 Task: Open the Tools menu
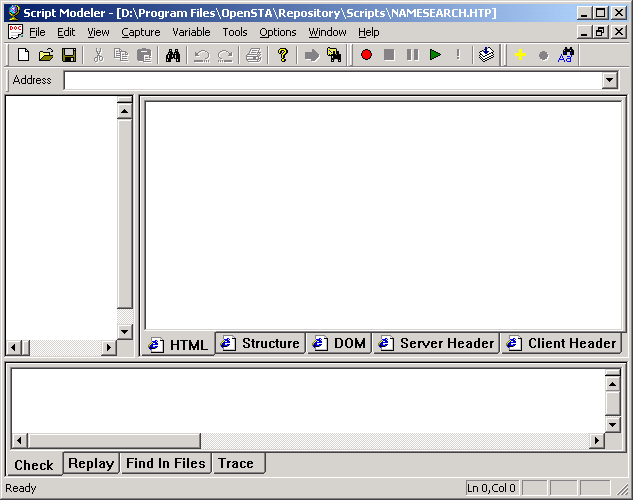235,32
